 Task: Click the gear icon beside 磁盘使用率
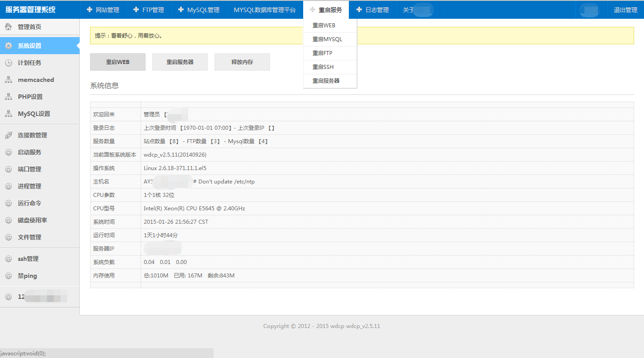click(9, 221)
